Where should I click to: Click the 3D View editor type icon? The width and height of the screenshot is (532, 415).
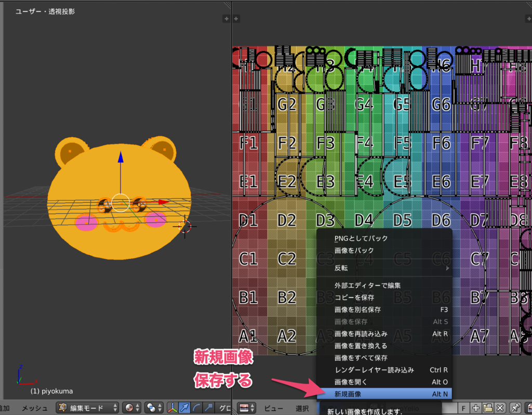[x=2, y=408]
